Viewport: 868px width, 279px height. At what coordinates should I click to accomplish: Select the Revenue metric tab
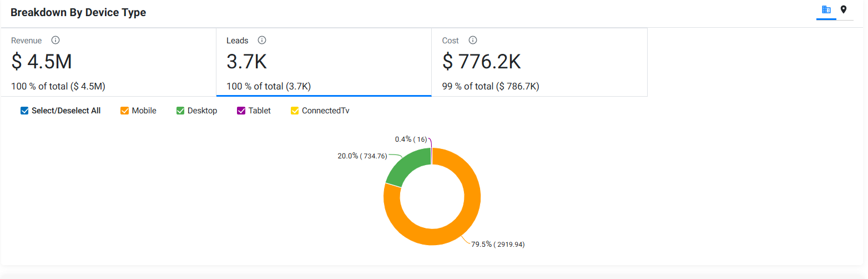point(108,62)
